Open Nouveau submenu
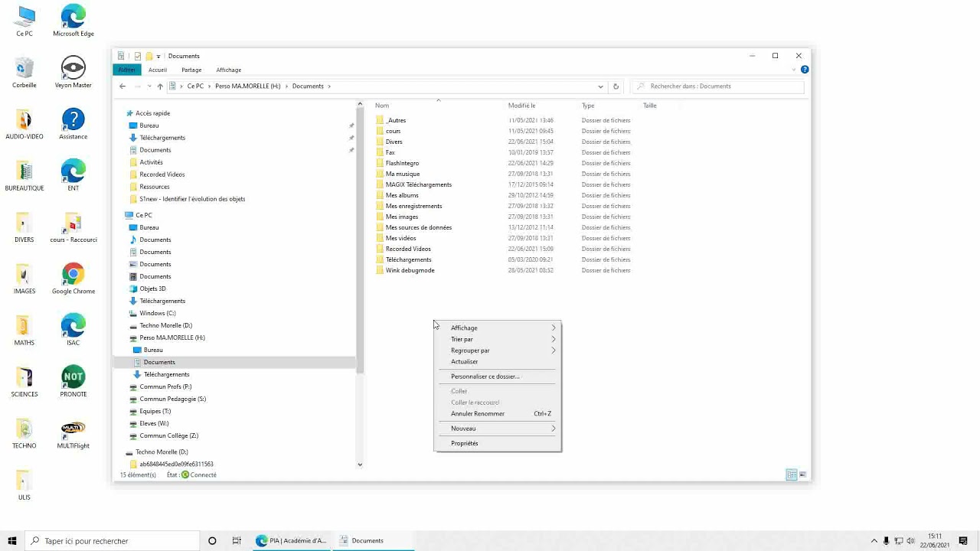 coord(498,429)
